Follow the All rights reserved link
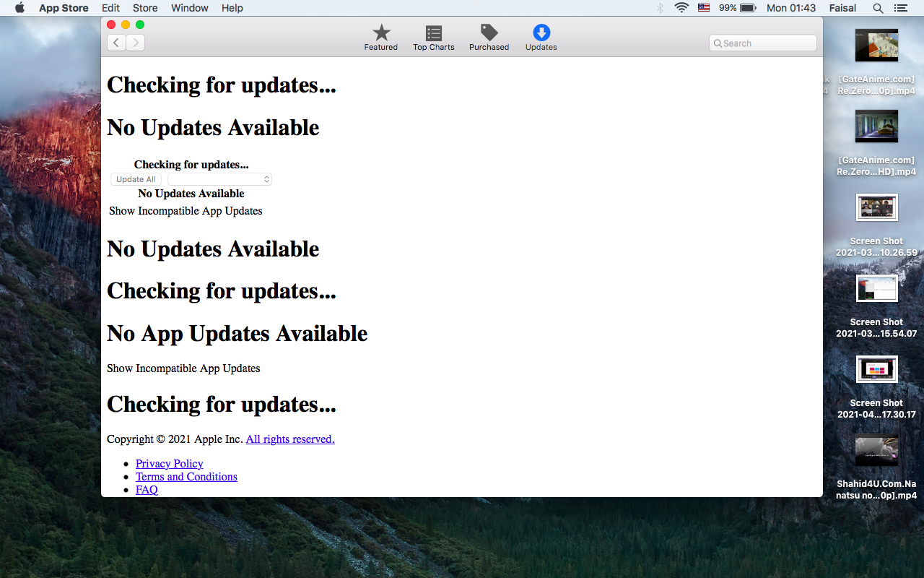 [x=290, y=439]
